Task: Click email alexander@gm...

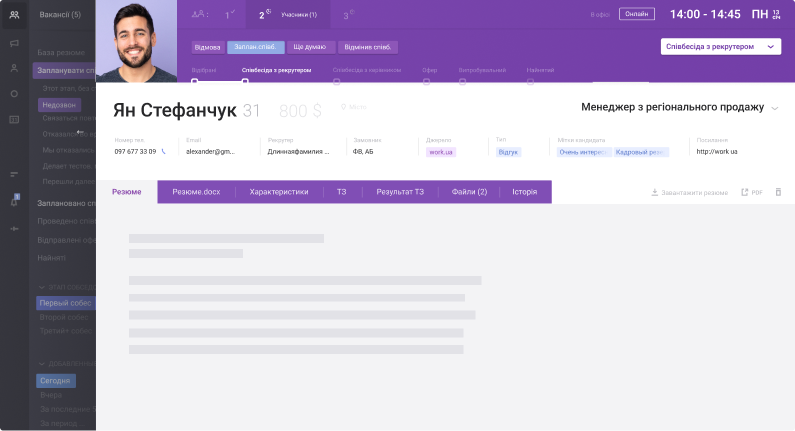Action: tap(210, 151)
